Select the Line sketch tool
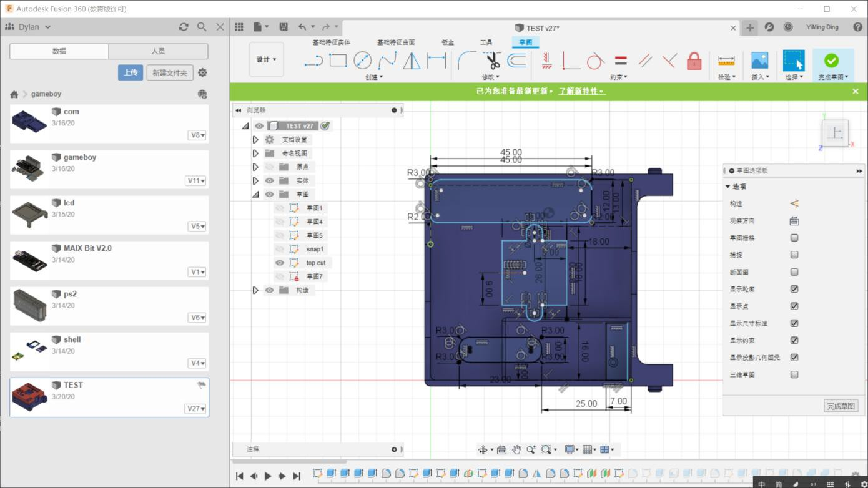868x488 pixels. (x=313, y=61)
